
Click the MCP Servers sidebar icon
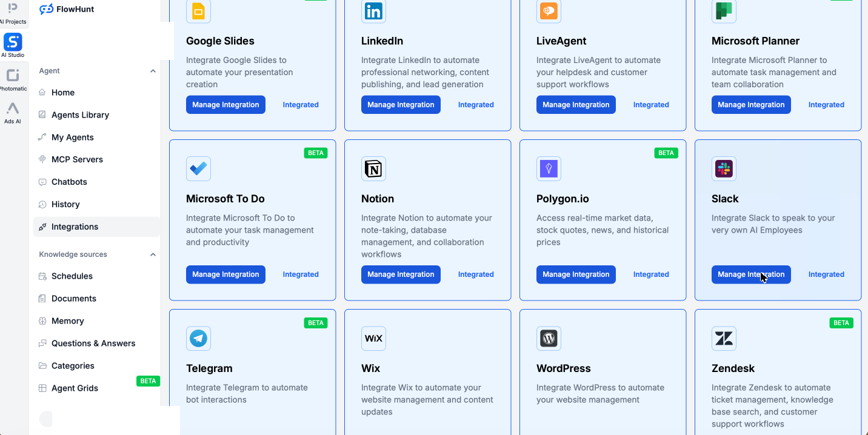(x=42, y=159)
